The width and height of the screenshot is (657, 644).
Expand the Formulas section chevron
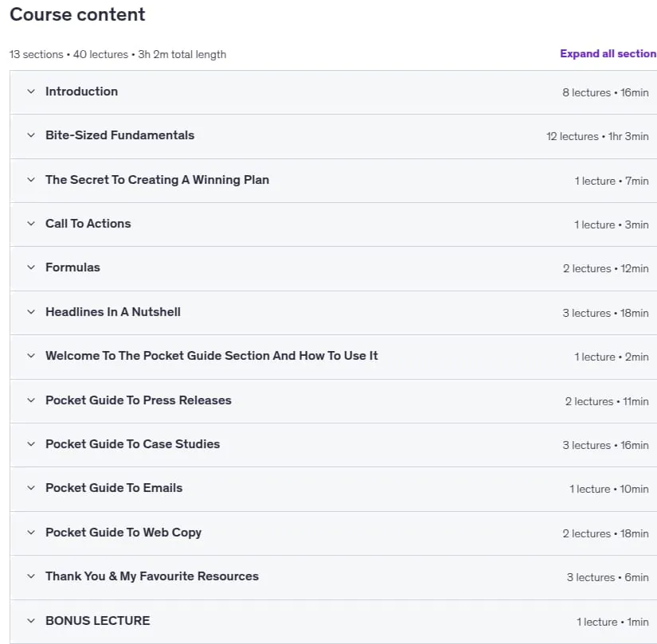pyautogui.click(x=31, y=267)
